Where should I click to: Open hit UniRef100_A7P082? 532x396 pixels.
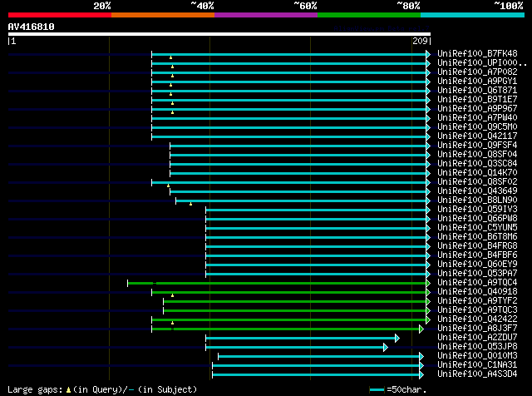click(x=477, y=72)
